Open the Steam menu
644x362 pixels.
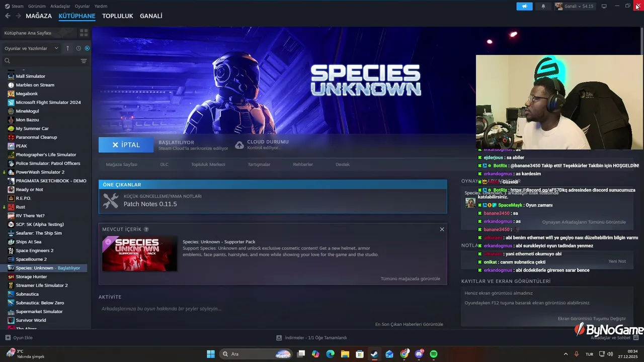pos(14,6)
